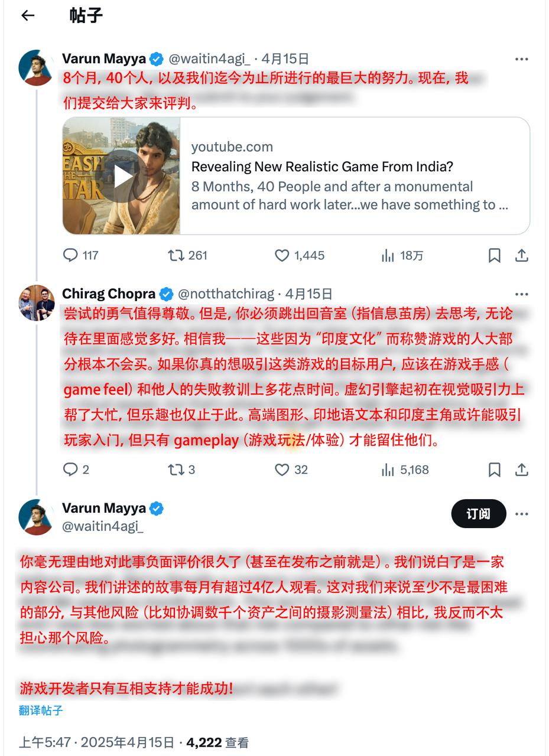Repost Chirag Chopra's reply
Viewport: 549px width, 756px height.
176,470
